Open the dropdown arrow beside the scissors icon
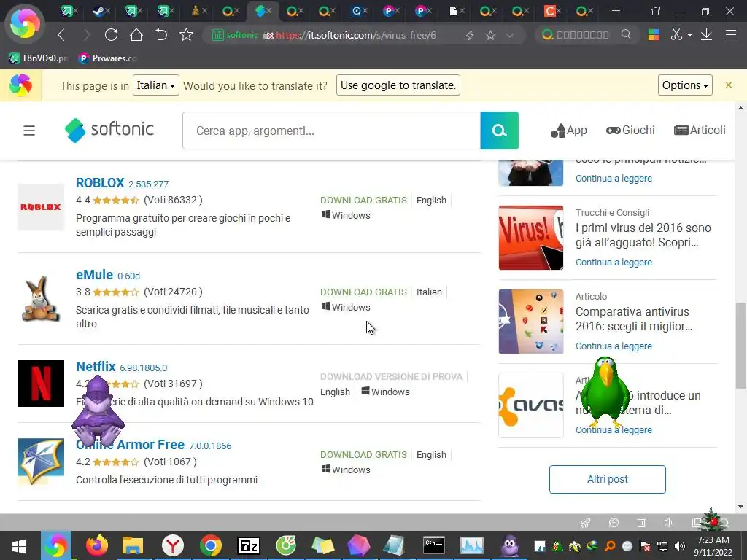The height and width of the screenshot is (560, 747). (x=689, y=35)
